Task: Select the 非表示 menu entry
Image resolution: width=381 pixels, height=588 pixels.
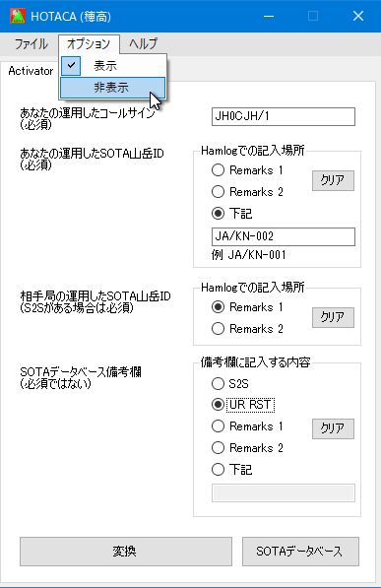Action: click(x=112, y=88)
